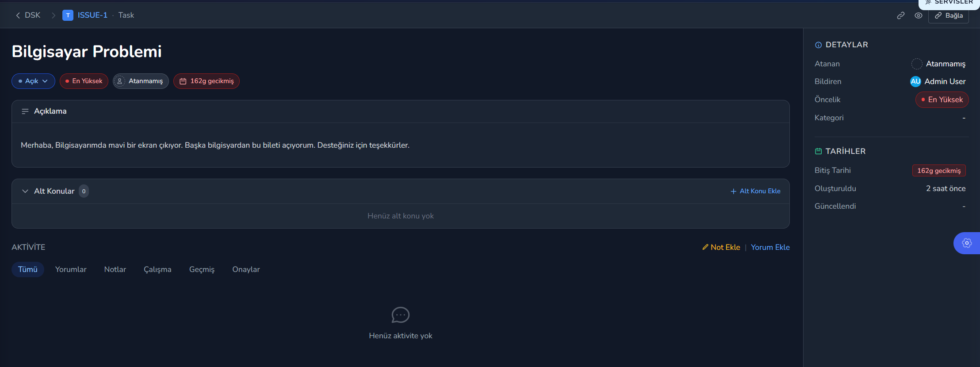Image resolution: width=980 pixels, height=367 pixels.
Task: Click the Atanmamış assignee chip under title
Action: point(141,81)
